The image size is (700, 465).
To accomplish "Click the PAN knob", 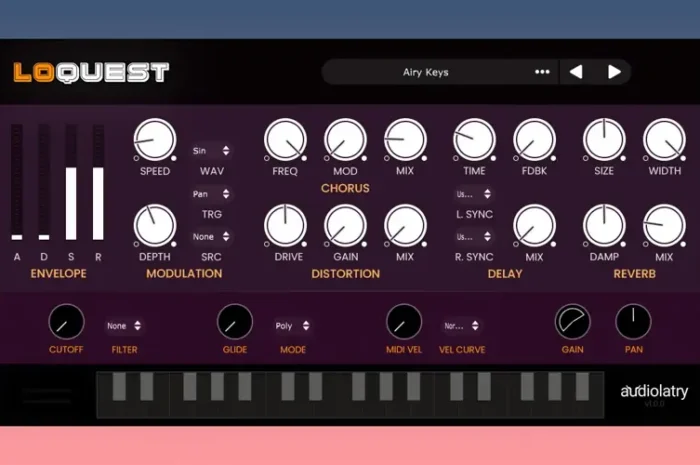I will point(633,322).
